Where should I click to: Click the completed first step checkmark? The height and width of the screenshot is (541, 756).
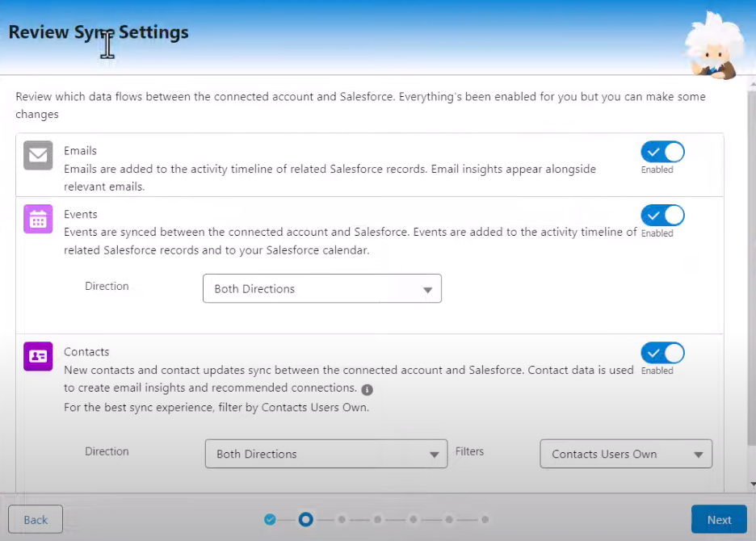pos(270,519)
